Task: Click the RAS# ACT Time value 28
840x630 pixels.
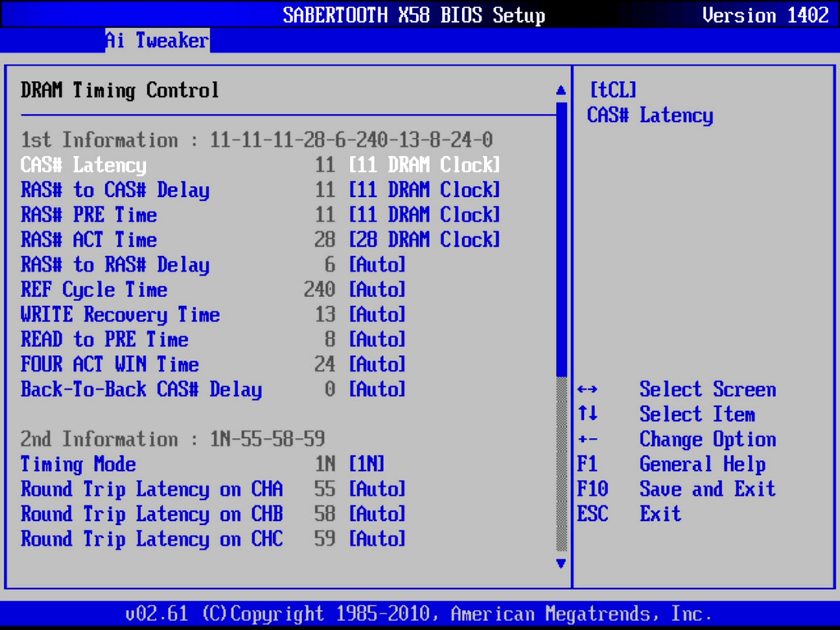Action: coord(325,240)
